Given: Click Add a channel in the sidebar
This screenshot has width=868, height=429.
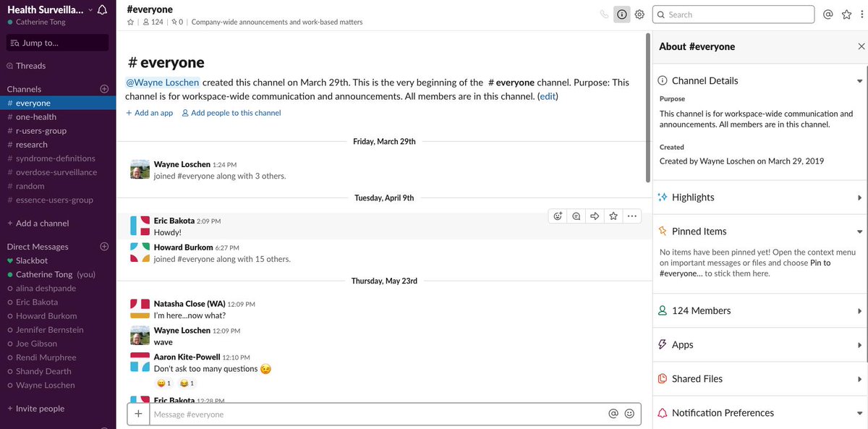Looking at the screenshot, I should [38, 224].
